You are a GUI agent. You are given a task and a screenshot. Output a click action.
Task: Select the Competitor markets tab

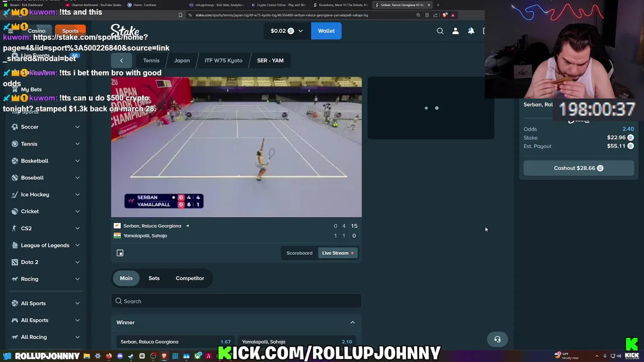point(190,278)
